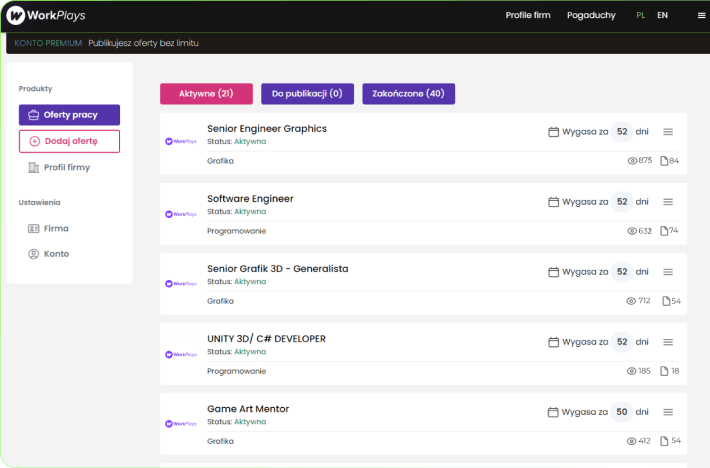Open Profile firm link in header

pos(528,15)
